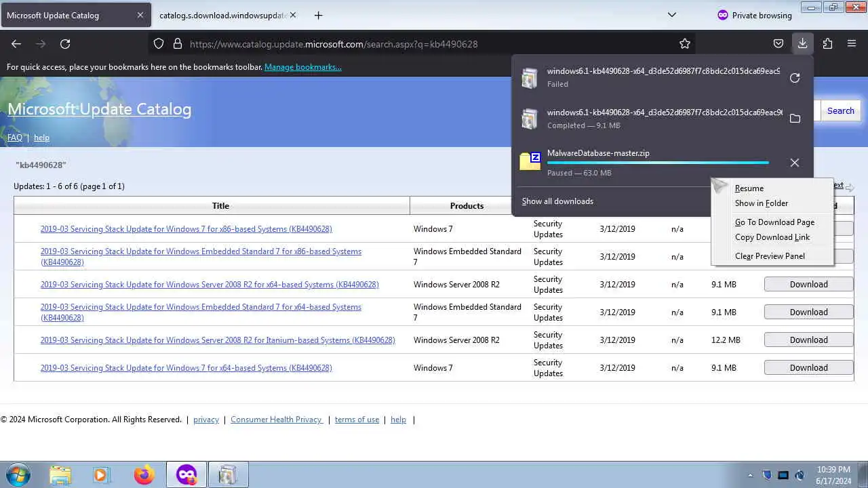The image size is (868, 488).
Task: Open a new browser tab
Action: click(318, 15)
